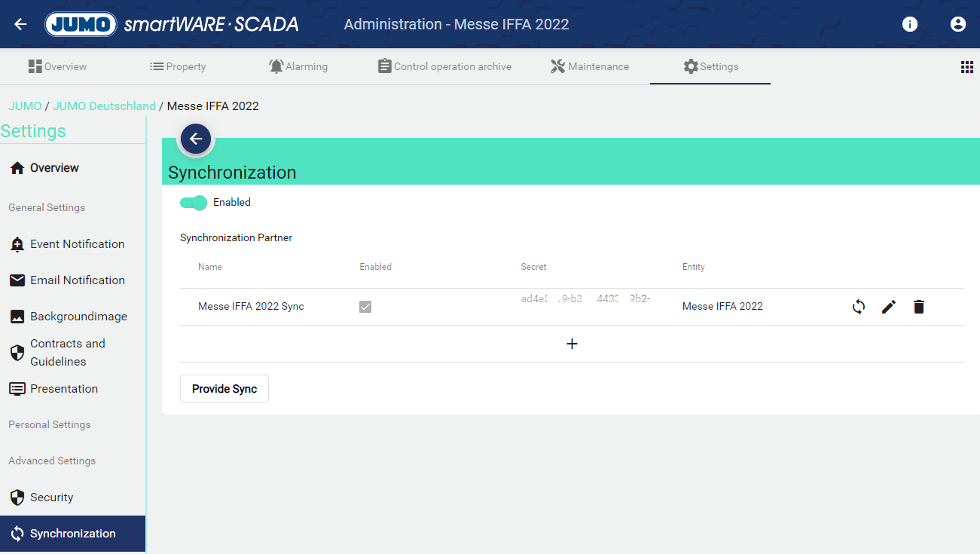
Task: Open the user account profile icon
Action: pyautogui.click(x=958, y=24)
